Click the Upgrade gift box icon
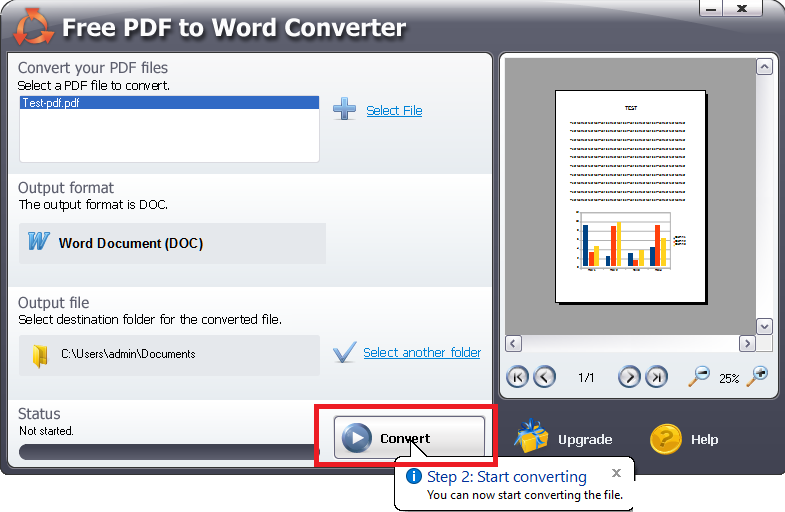Viewport: 785px width, 512px height. tap(531, 436)
